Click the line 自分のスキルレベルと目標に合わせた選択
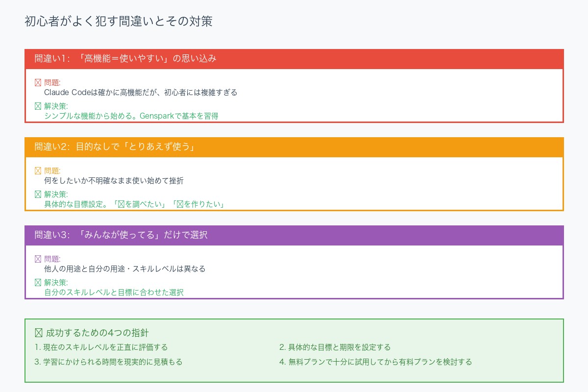Viewport: 588px width, 392px height. (114, 293)
